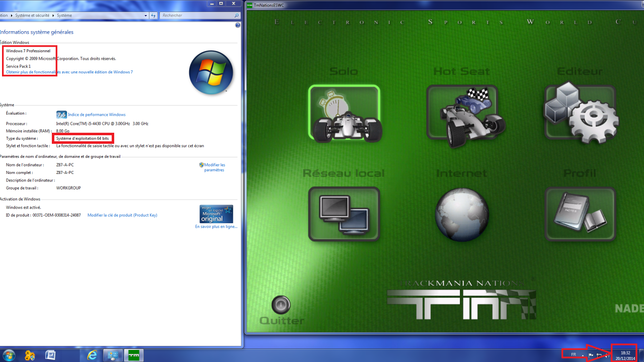Click the Z87-A-PC computer name value
This screenshot has width=644, height=362.
pos(65,165)
